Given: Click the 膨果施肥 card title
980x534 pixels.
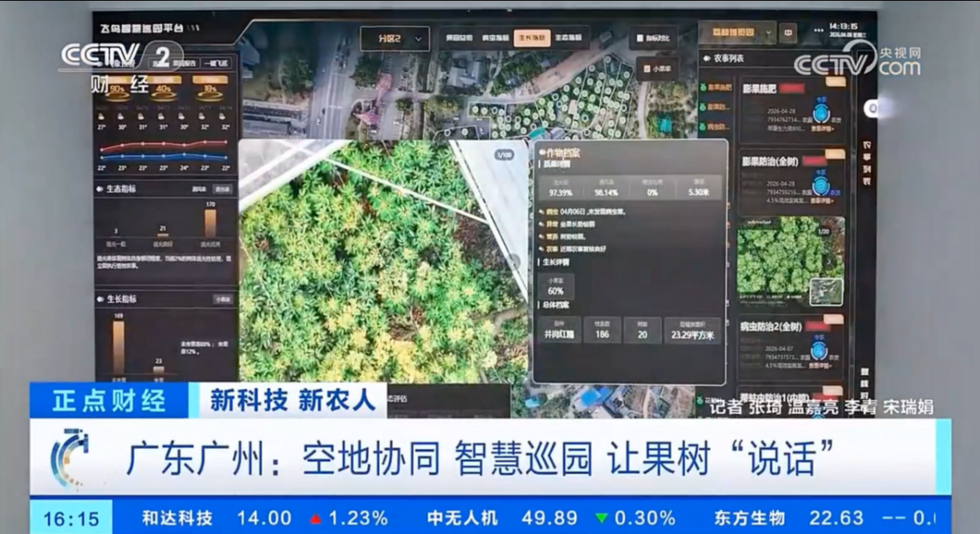Looking at the screenshot, I should click(x=759, y=87).
